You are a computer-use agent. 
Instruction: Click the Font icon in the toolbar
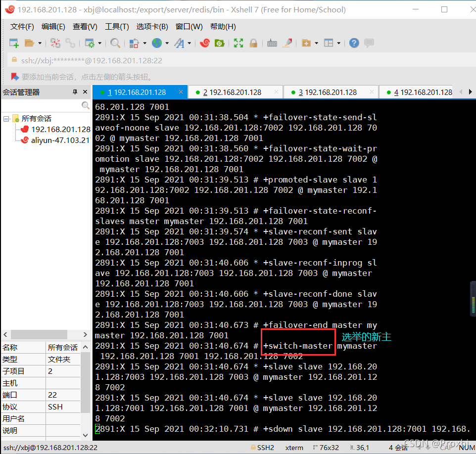[x=180, y=43]
